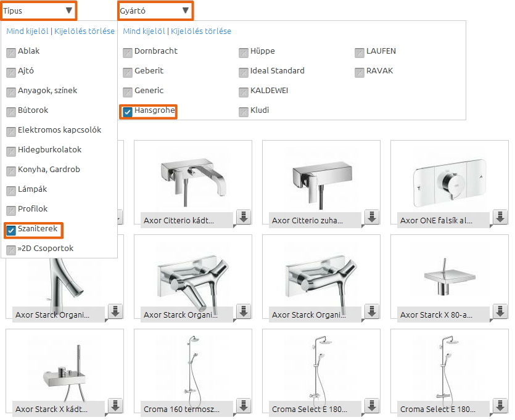Click download icon for Axor ONE falsík

(x=500, y=217)
